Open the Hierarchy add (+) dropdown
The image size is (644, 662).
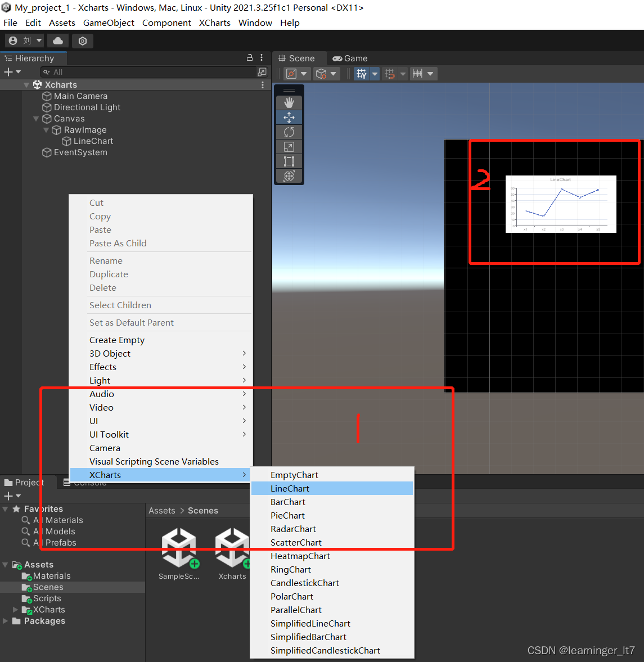coord(12,72)
